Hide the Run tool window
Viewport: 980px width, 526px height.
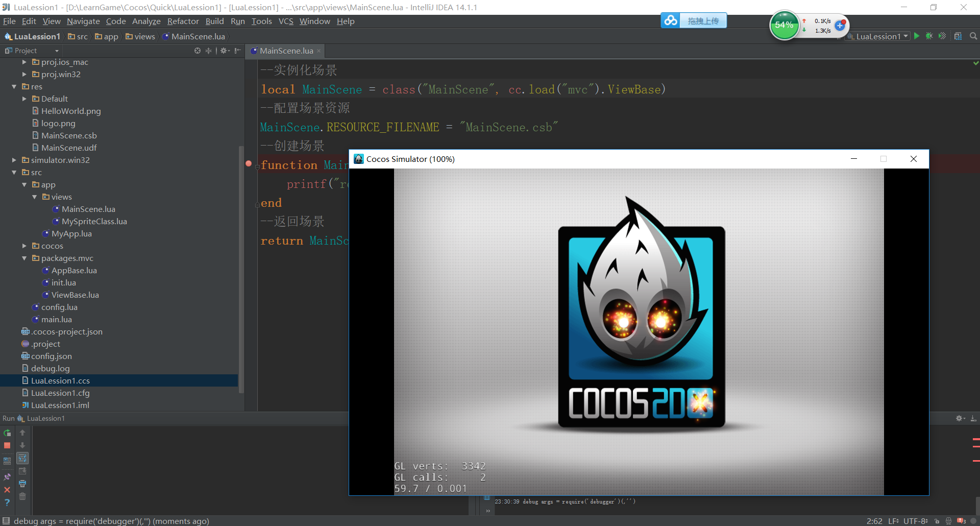point(973,418)
